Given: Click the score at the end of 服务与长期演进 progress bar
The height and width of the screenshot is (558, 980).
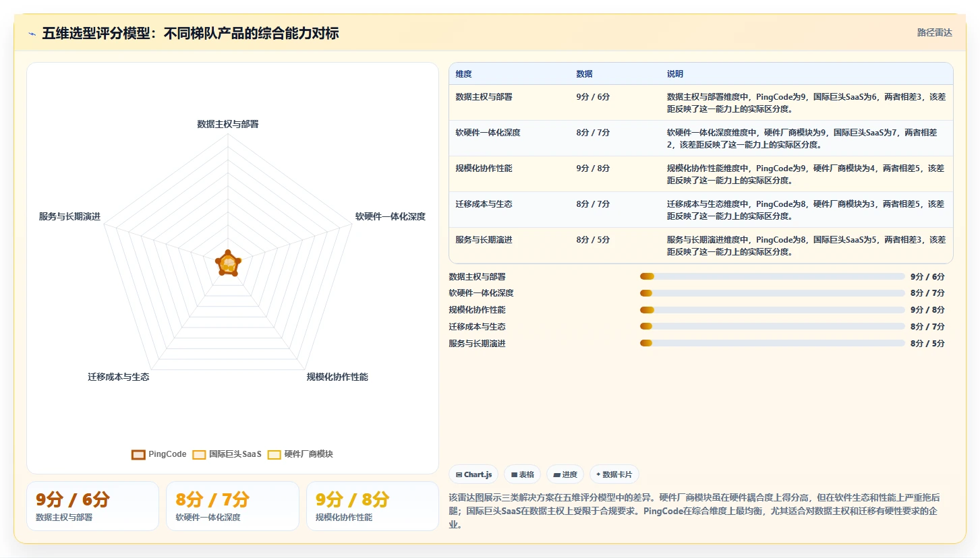Looking at the screenshot, I should [927, 343].
